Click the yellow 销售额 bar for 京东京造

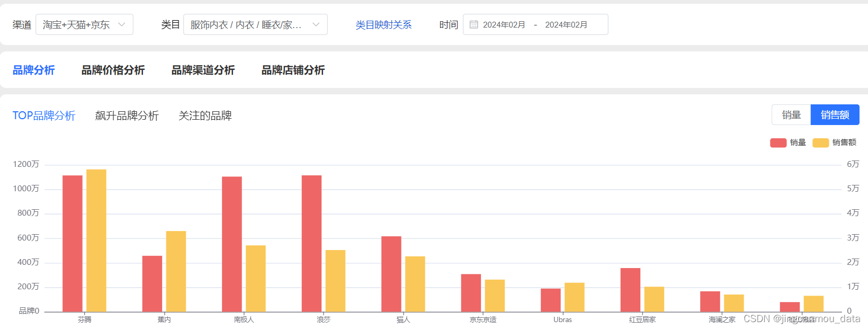495,296
